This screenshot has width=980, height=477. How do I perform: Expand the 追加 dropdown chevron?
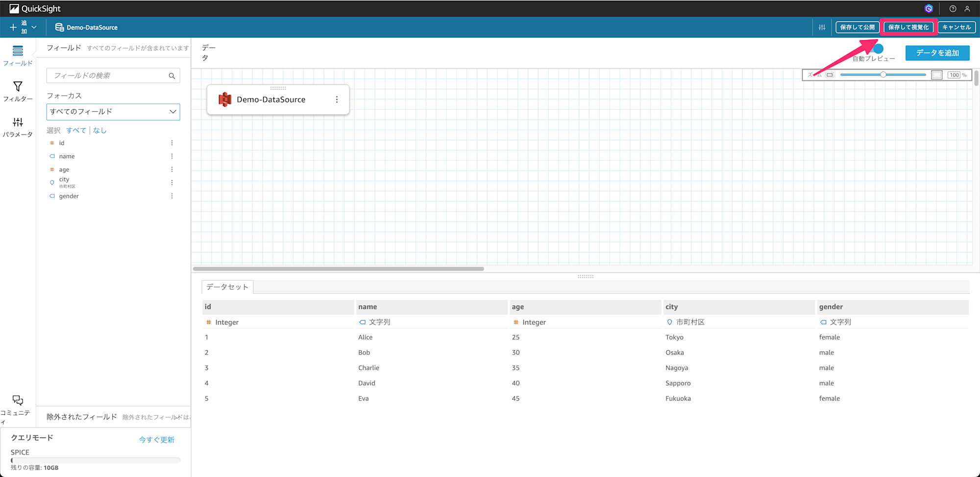pos(34,27)
